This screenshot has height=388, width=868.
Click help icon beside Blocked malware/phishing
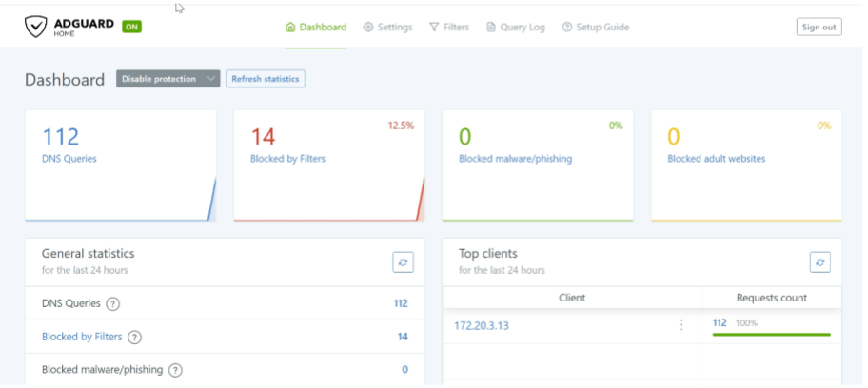pyautogui.click(x=175, y=370)
